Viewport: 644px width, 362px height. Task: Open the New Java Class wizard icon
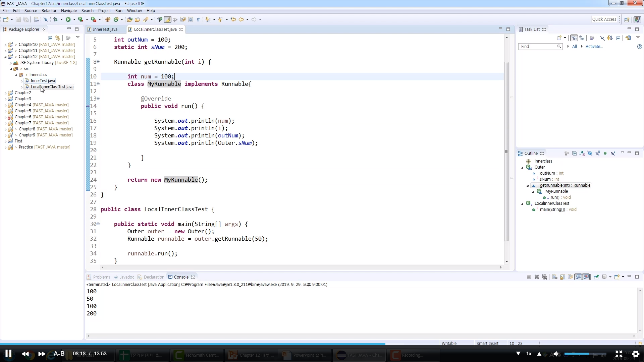point(116,19)
